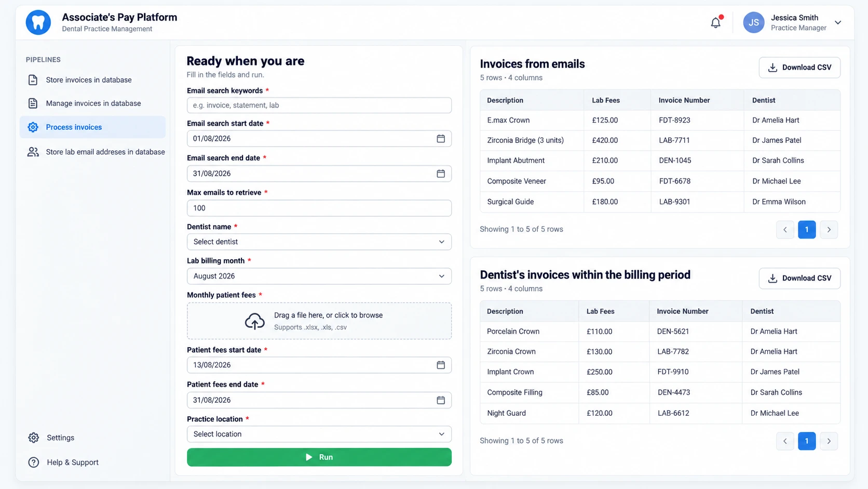Open the Select location dropdown
The height and width of the screenshot is (489, 868).
coord(319,434)
